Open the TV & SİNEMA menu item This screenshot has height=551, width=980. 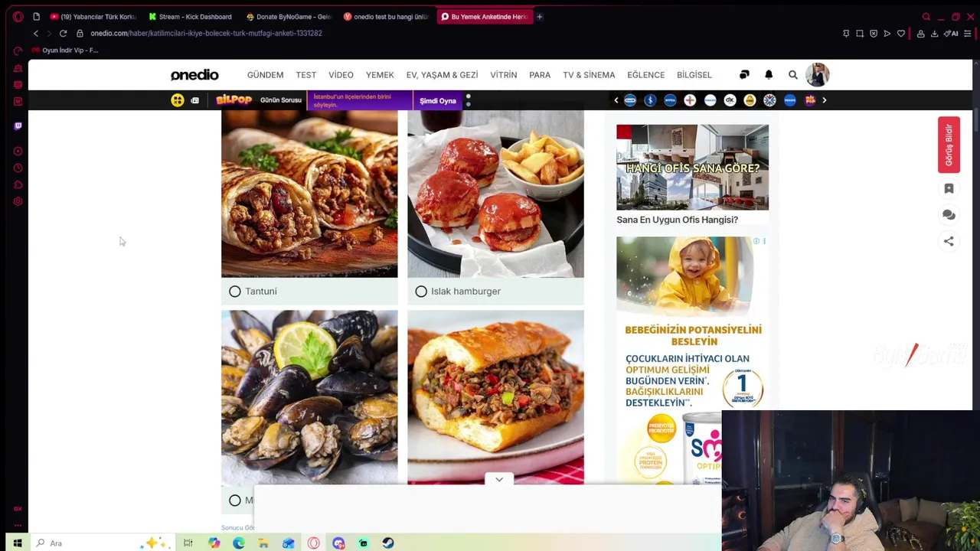(x=589, y=75)
